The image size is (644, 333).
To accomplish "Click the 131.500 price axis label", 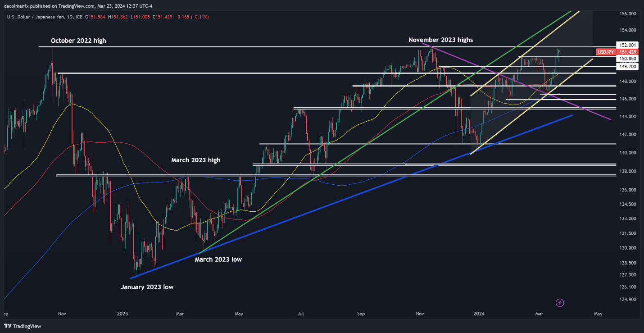I will 628,233.
